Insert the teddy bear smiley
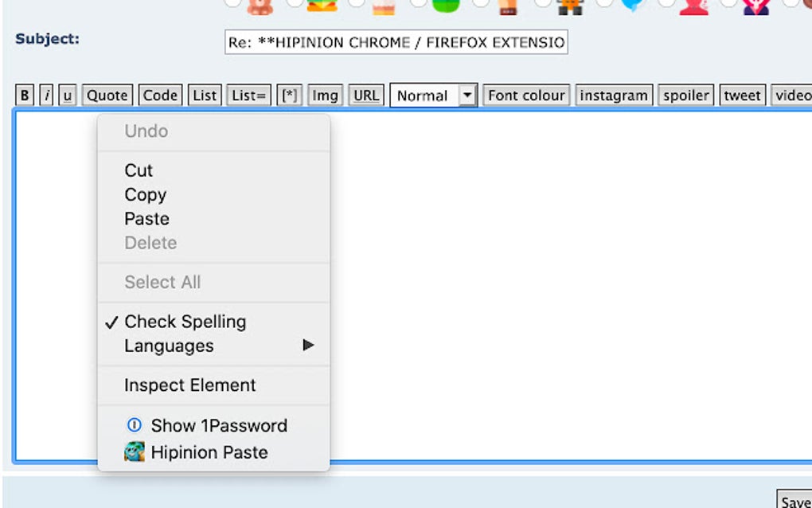 (x=260, y=8)
